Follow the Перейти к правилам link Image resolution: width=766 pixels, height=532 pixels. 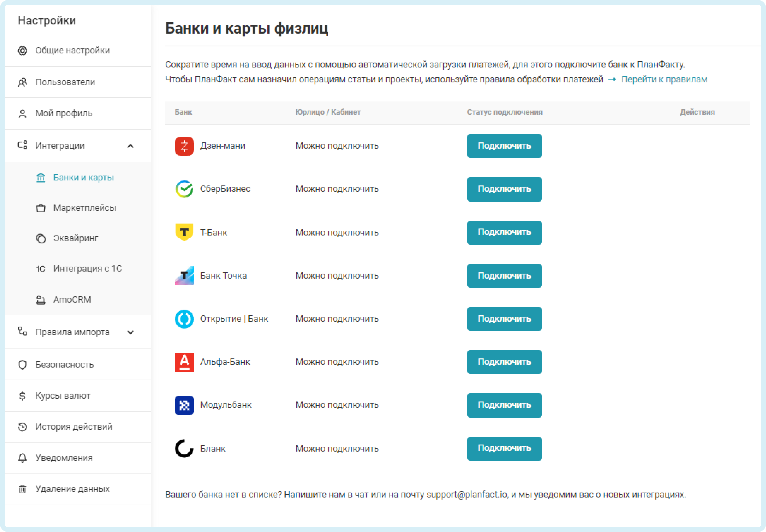pyautogui.click(x=664, y=80)
